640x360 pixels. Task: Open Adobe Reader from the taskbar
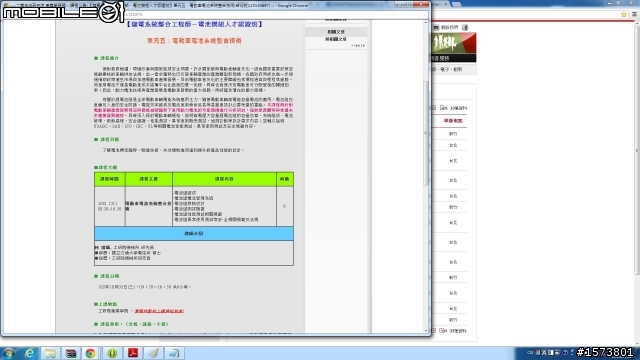(x=133, y=353)
